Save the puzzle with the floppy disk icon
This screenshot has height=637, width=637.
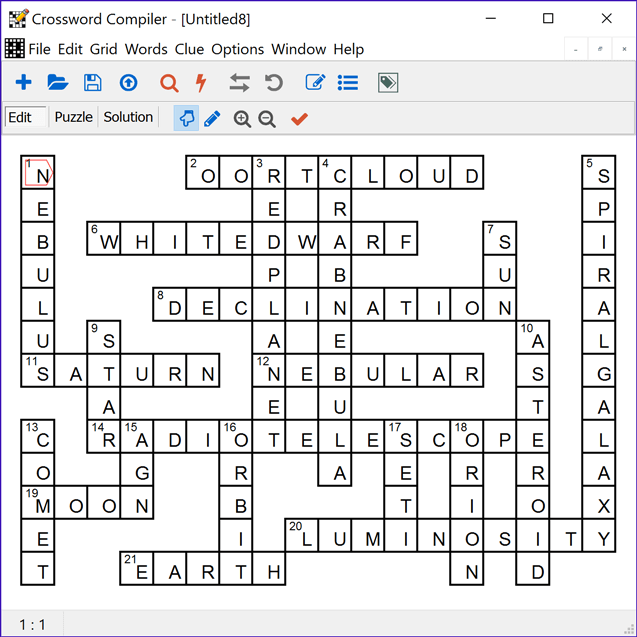point(92,83)
